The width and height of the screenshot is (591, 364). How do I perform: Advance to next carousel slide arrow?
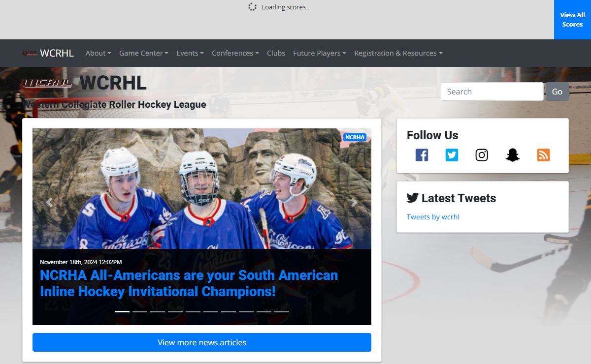[x=354, y=202]
